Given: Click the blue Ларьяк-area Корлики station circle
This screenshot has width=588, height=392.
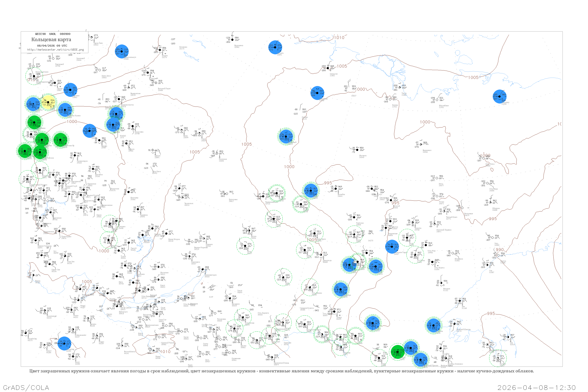Looking at the screenshot, I should 70,90.
